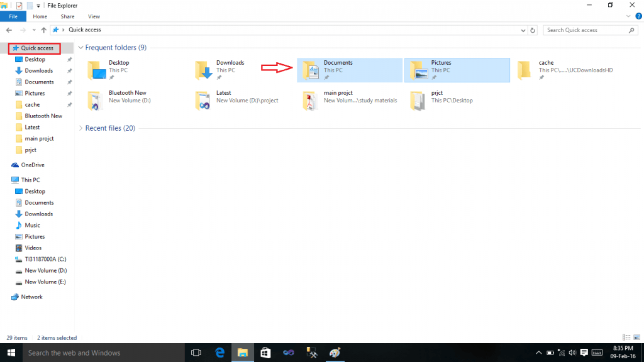This screenshot has height=362, width=644.
Task: Open Task View on the taskbar
Action: point(196,353)
